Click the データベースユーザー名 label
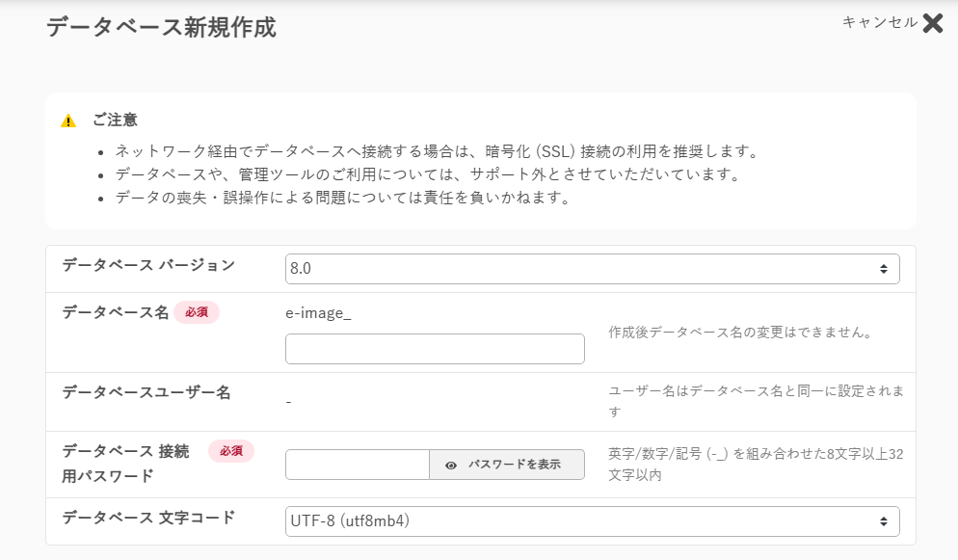The height and width of the screenshot is (560, 958). pyautogui.click(x=146, y=392)
